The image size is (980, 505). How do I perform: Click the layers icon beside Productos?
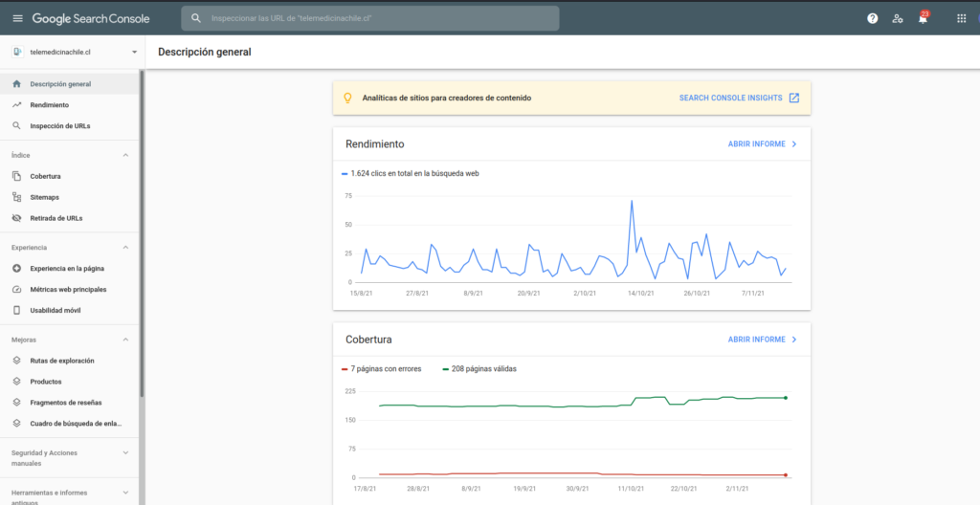coord(17,382)
